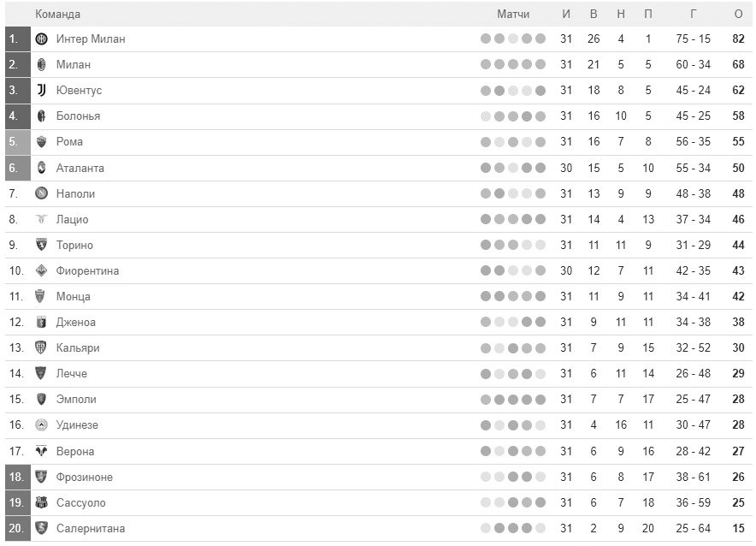Click the Torino club crest
The width and height of the screenshot is (756, 546).
point(41,245)
